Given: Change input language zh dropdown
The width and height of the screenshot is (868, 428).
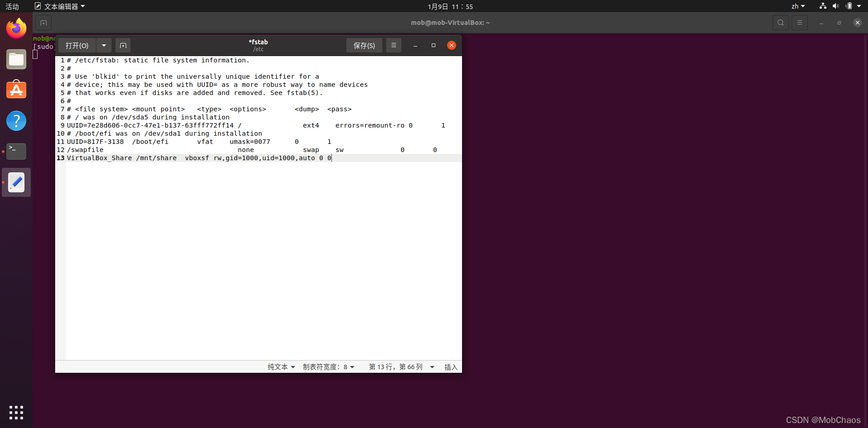Looking at the screenshot, I should coord(798,6).
